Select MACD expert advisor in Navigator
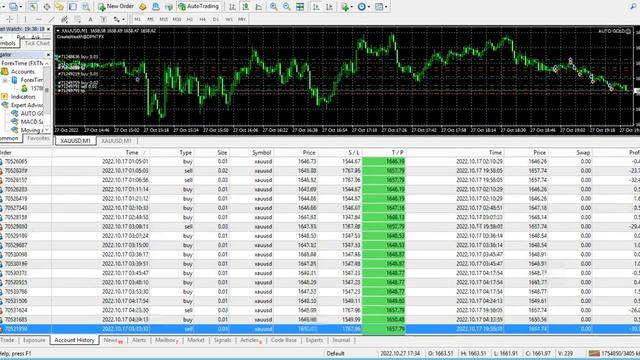The image size is (640, 360). (x=32, y=122)
